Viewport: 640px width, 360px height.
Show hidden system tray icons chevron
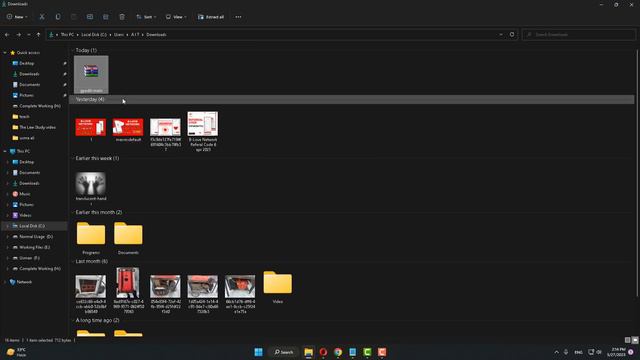[556, 352]
